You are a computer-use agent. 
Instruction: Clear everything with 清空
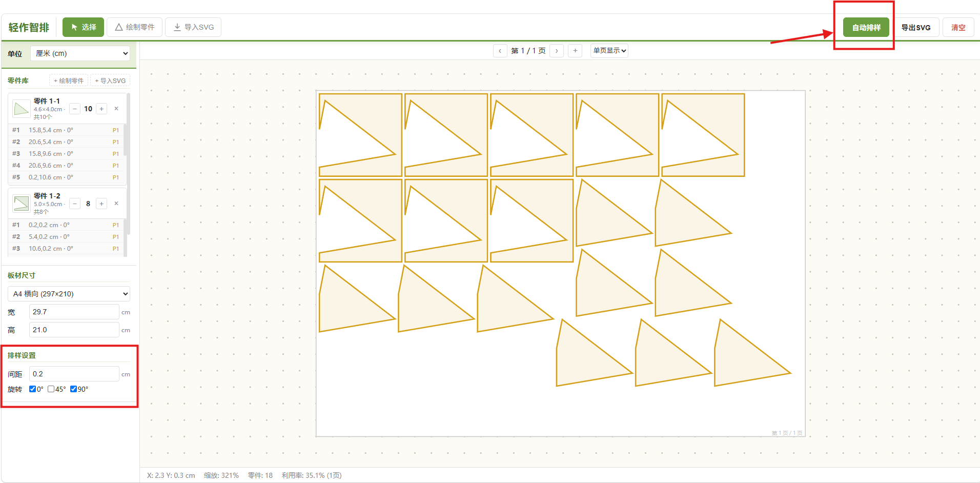958,27
